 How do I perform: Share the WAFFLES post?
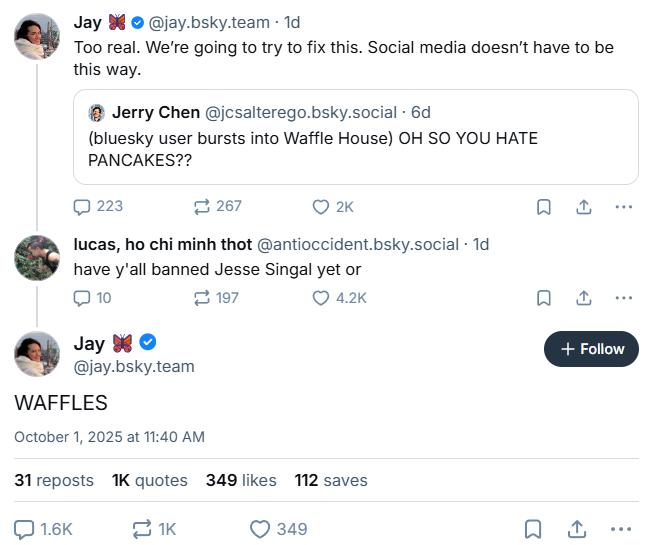577,529
